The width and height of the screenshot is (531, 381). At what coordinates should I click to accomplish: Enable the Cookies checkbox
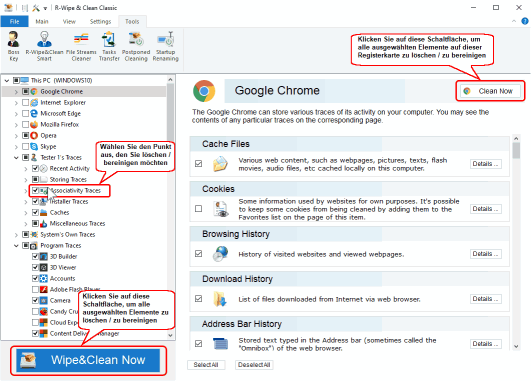[198, 209]
